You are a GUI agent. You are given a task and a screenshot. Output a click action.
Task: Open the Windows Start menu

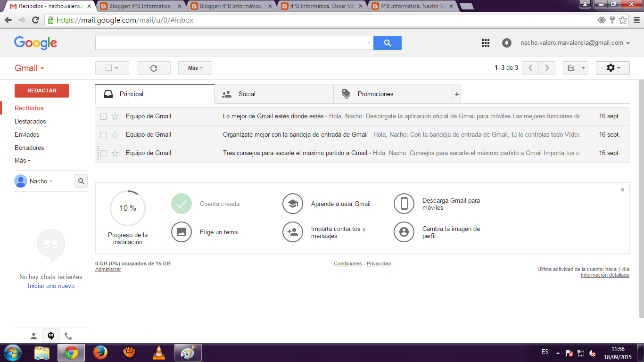pyautogui.click(x=13, y=353)
